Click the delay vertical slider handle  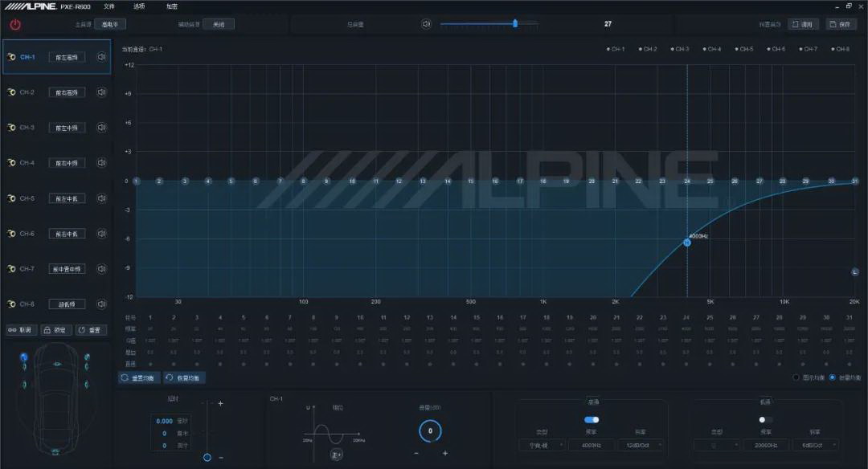click(207, 458)
